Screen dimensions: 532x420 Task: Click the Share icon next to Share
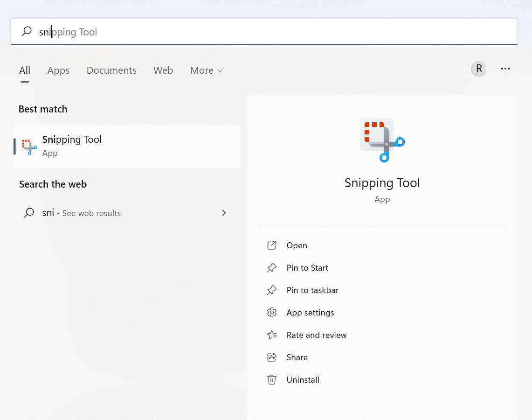272,357
